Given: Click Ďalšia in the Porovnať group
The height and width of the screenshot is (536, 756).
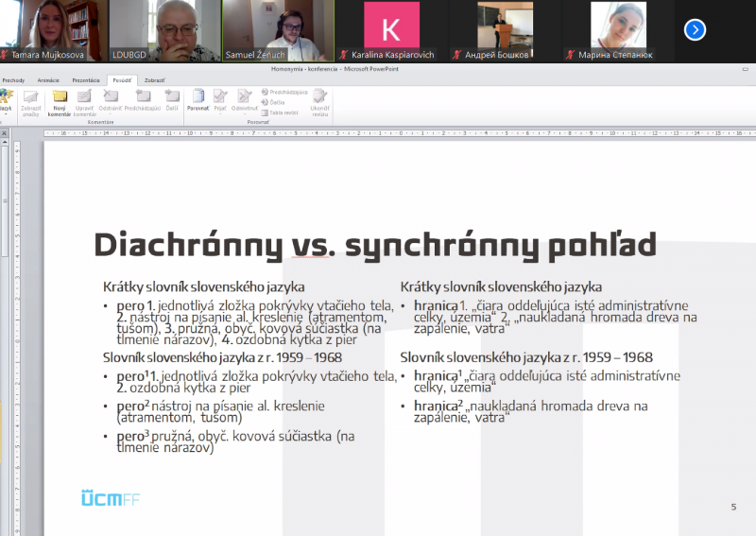Looking at the screenshot, I should (x=276, y=102).
